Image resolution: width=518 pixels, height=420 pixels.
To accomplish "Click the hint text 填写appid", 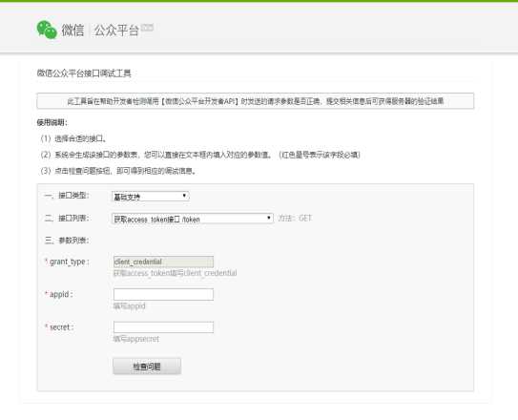I will tap(129, 306).
